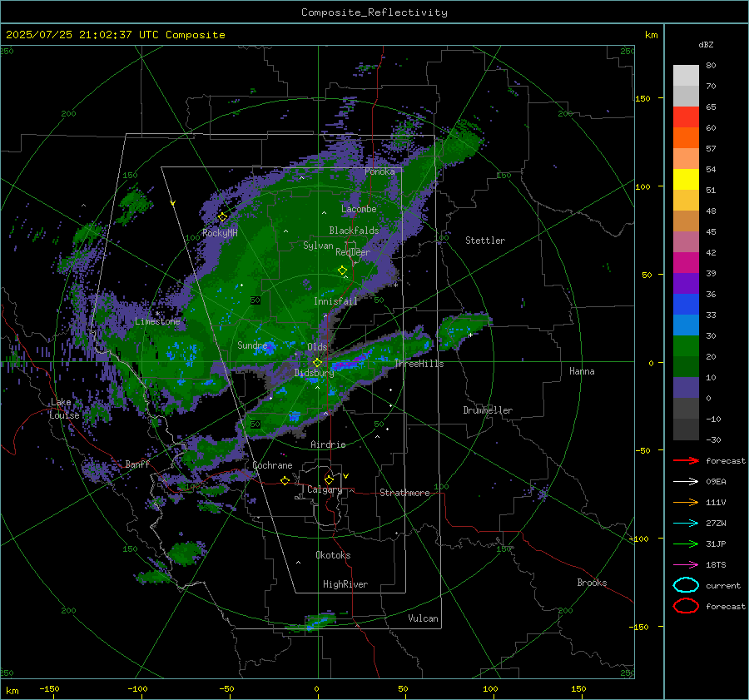Click the red forecast oval icon

coord(686,606)
